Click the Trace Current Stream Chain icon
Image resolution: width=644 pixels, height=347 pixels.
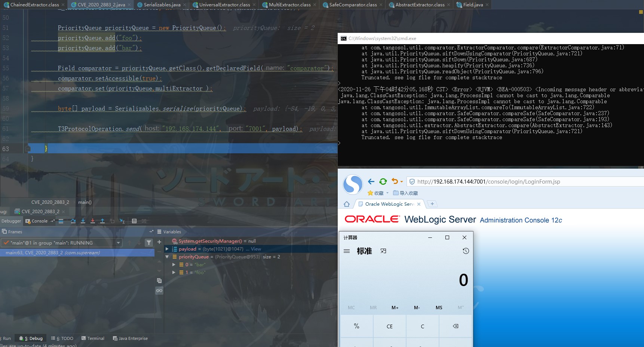click(144, 221)
